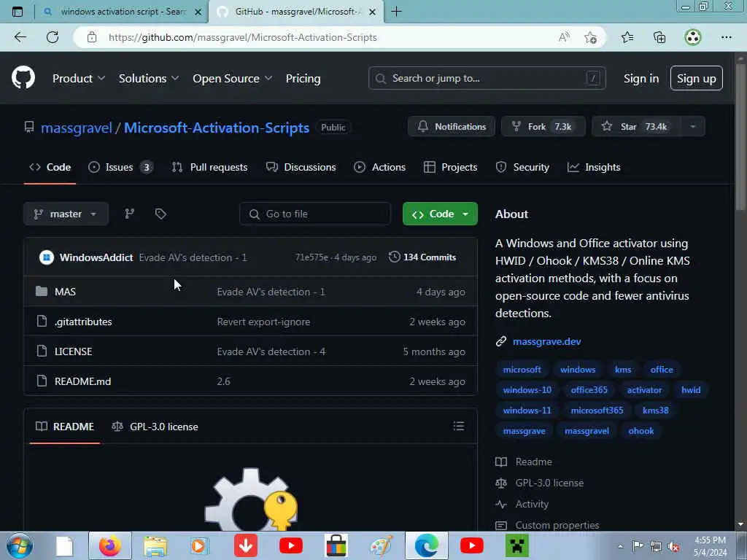
Task: Open Firefox from the taskbar
Action: (110, 545)
